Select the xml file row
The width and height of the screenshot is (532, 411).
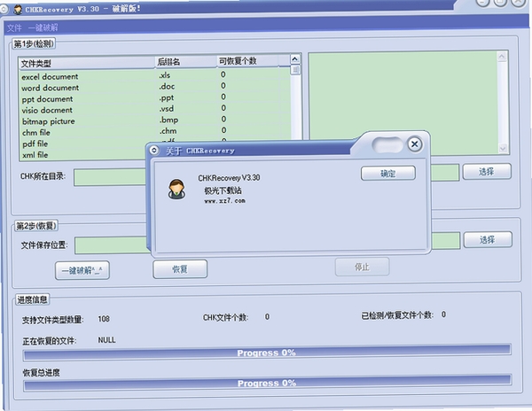tap(83, 155)
